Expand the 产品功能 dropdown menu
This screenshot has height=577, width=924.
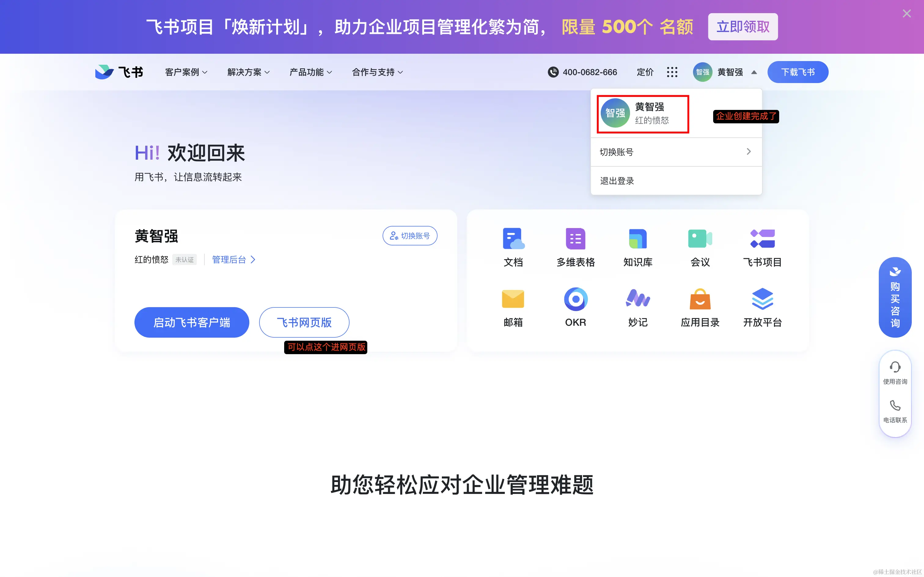click(x=310, y=72)
